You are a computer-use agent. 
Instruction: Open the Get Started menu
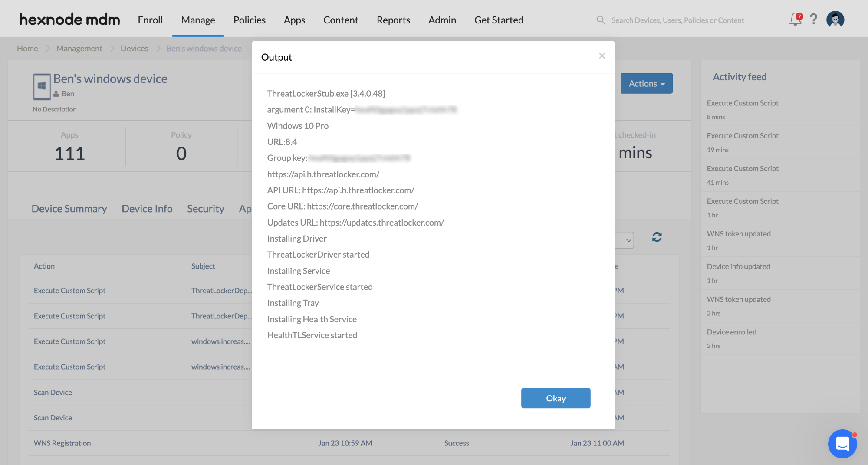[x=499, y=20]
